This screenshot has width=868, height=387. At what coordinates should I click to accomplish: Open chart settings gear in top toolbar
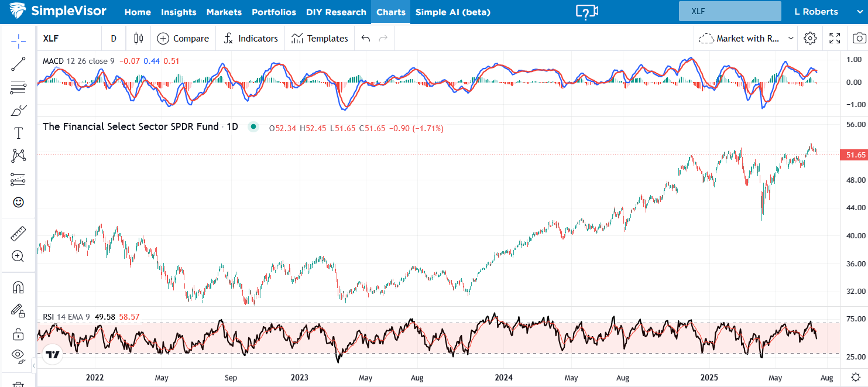pyautogui.click(x=810, y=39)
